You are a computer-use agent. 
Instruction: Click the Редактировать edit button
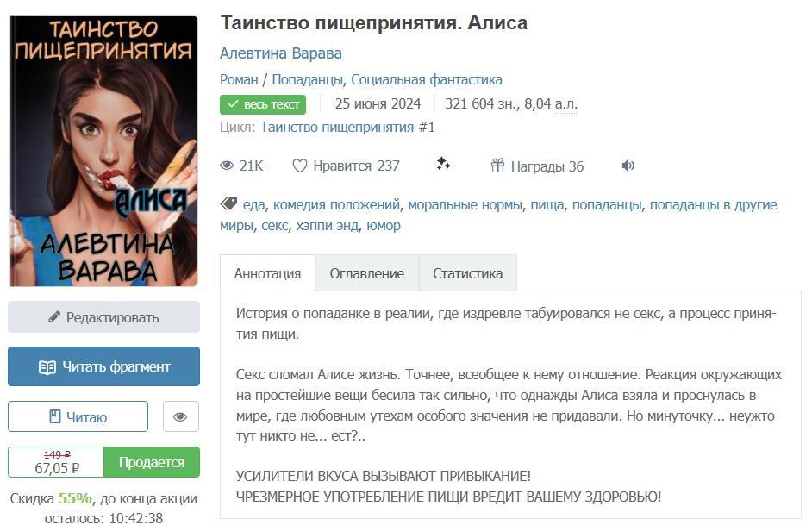pyautogui.click(x=103, y=317)
